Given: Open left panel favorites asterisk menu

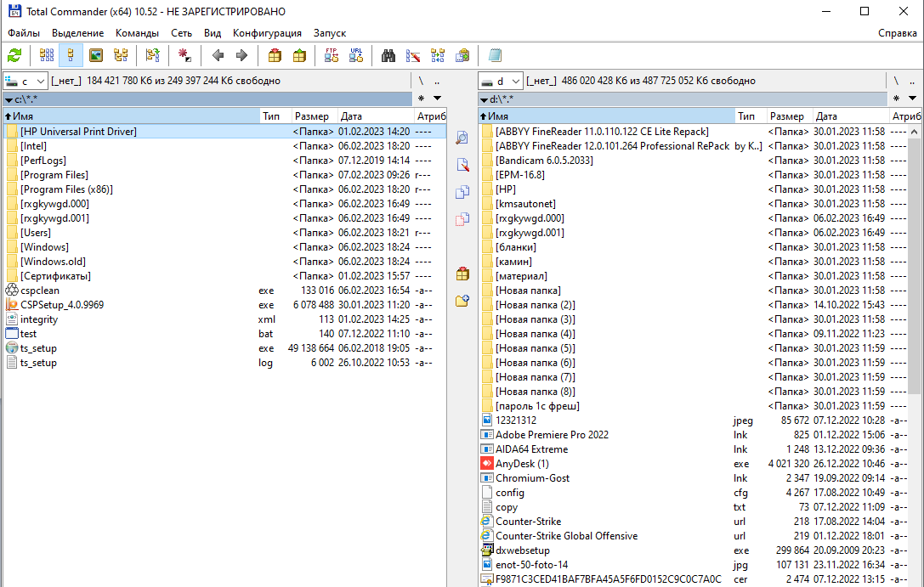Looking at the screenshot, I should [421, 99].
